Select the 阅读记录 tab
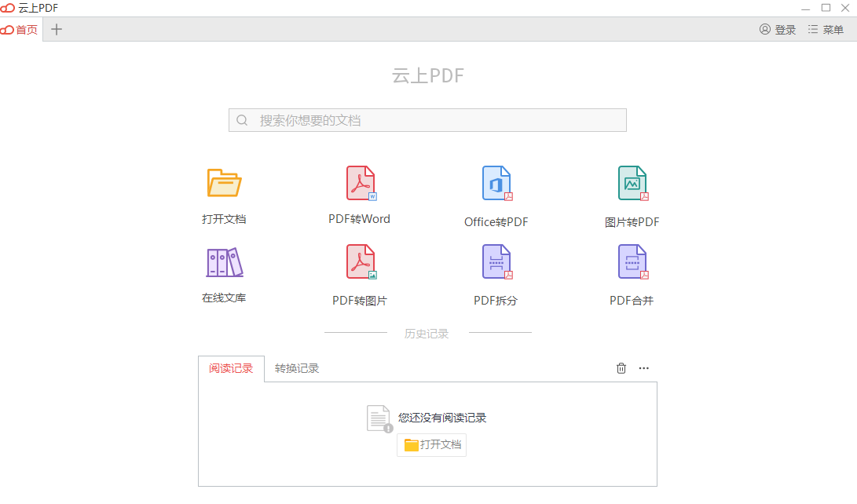The height and width of the screenshot is (504, 857). [x=231, y=367]
